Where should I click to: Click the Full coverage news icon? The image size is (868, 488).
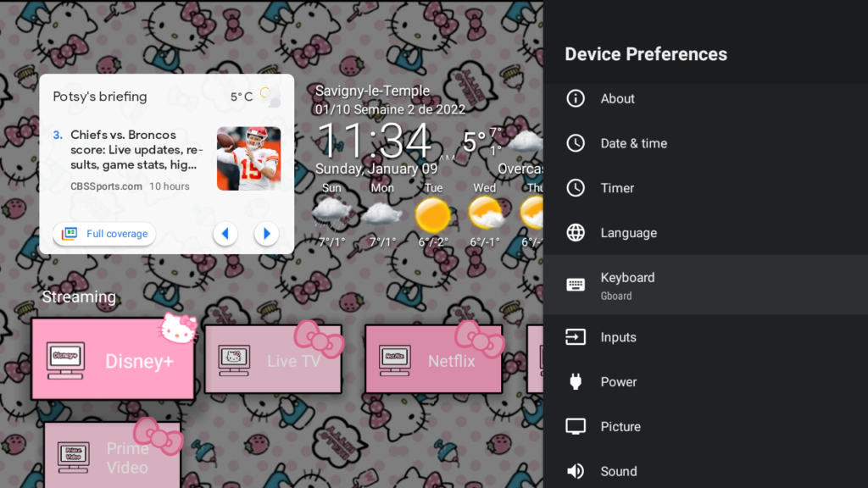(70, 234)
